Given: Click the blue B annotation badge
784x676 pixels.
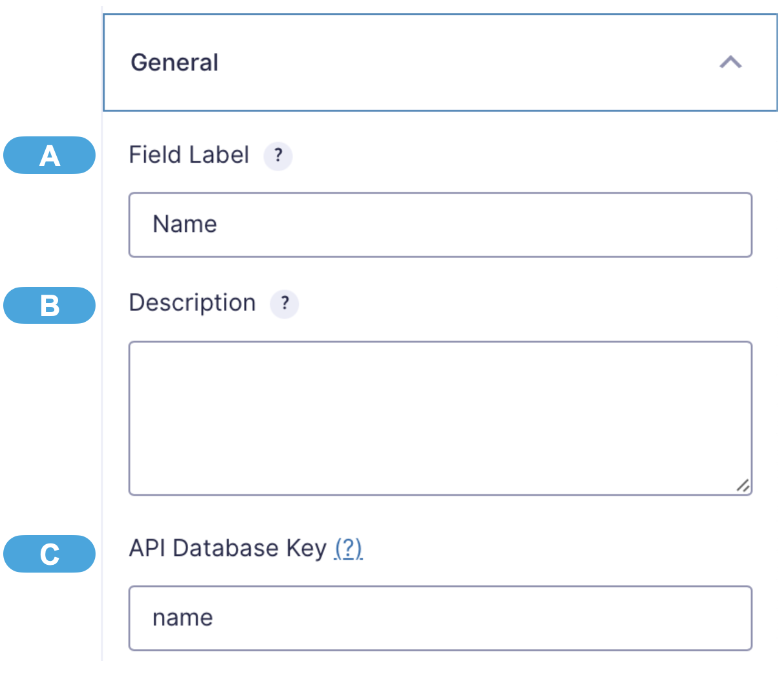Looking at the screenshot, I should [49, 306].
